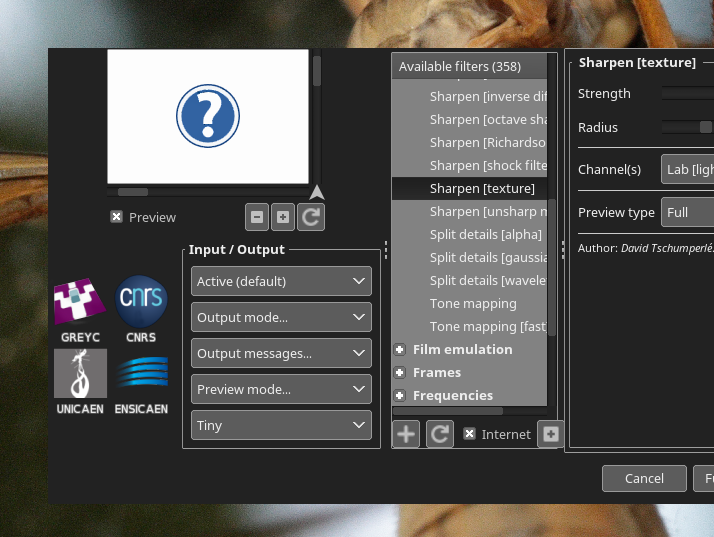Click the splitter handle right of filter list

563,250
